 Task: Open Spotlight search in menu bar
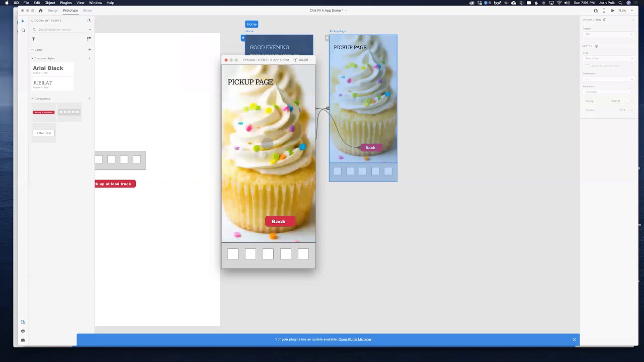click(x=620, y=3)
